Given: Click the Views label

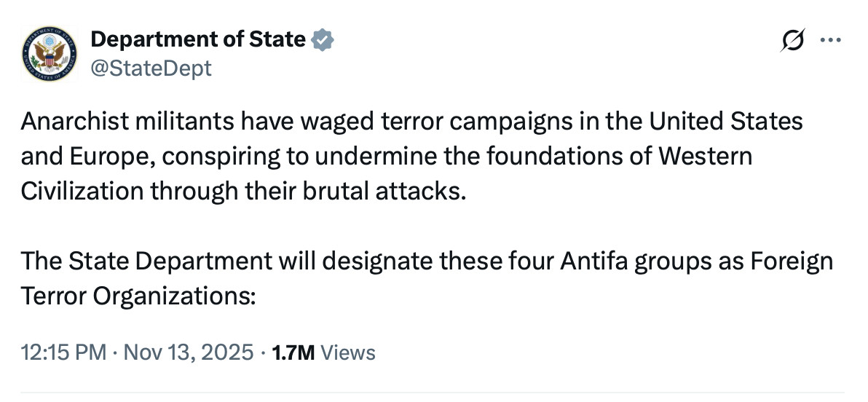Looking at the screenshot, I should tap(348, 353).
